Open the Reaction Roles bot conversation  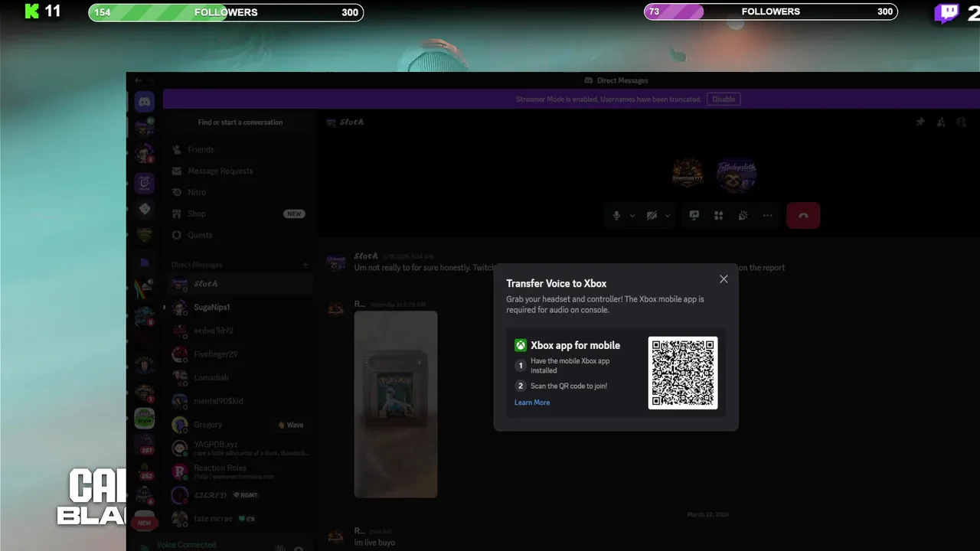pos(240,471)
